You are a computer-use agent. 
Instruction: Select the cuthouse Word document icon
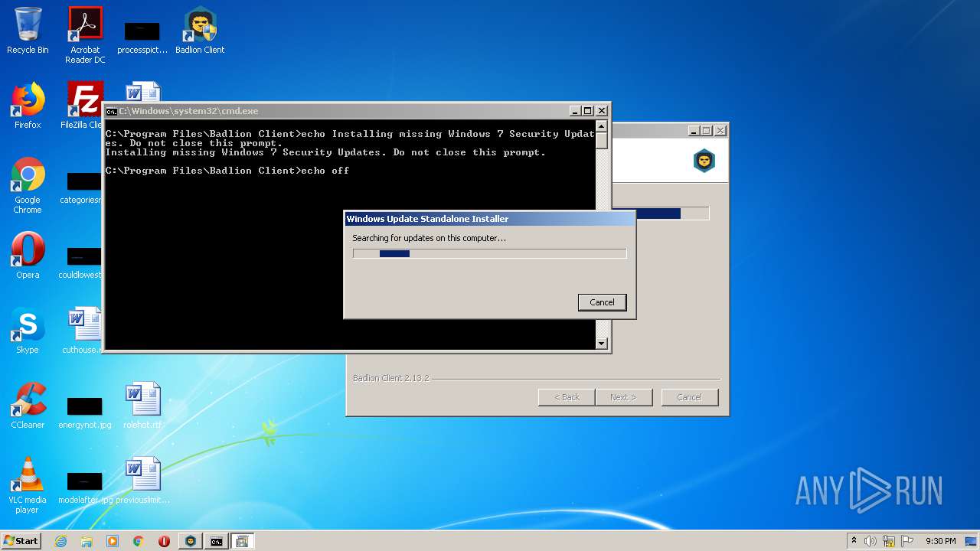coord(84,331)
